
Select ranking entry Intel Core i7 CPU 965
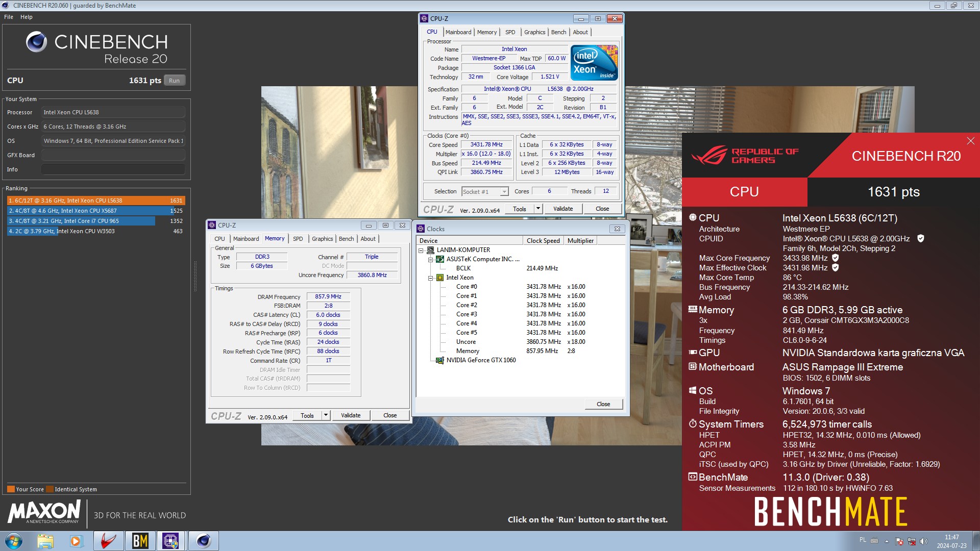(96, 221)
